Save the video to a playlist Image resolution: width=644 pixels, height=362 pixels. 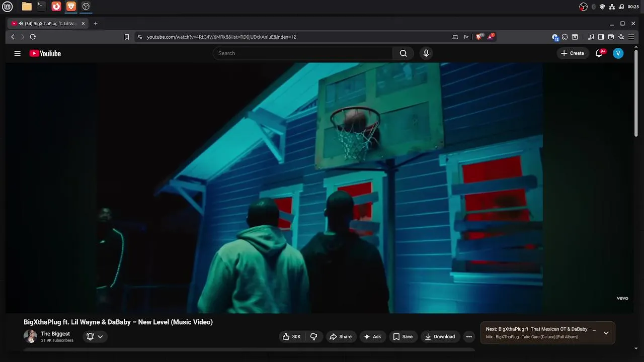point(403,337)
